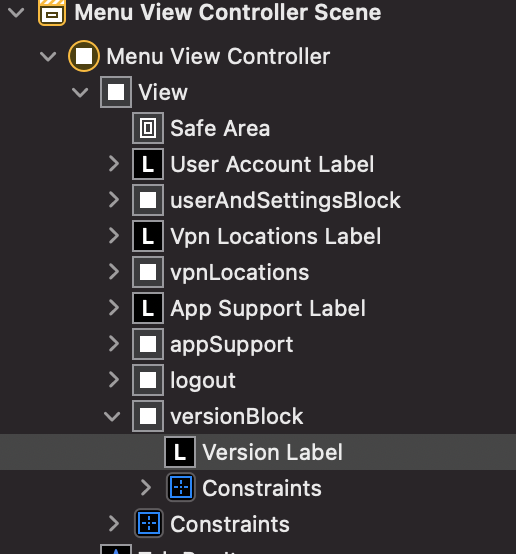The height and width of the screenshot is (554, 516).
Task: Select the bottom Constraints row of View
Action: [258, 524]
